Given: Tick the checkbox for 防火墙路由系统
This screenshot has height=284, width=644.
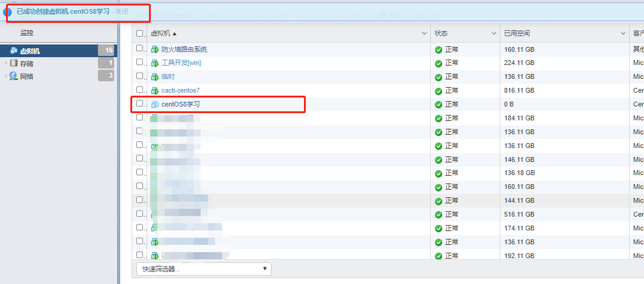Looking at the screenshot, I should point(139,48).
